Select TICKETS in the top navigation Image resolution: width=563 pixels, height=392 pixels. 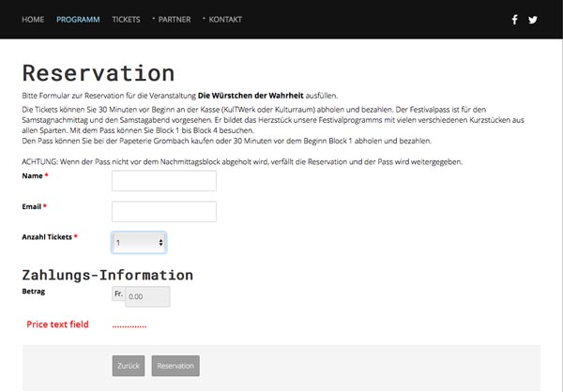pos(126,19)
